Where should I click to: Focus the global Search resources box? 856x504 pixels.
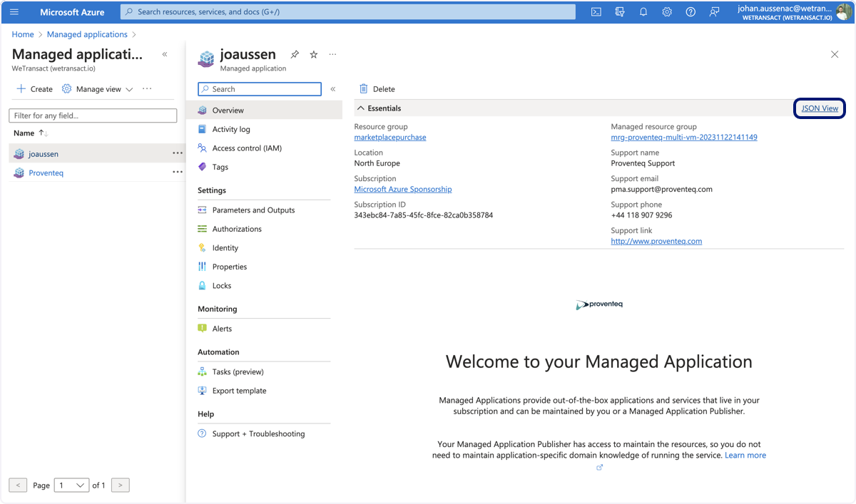[x=348, y=12]
